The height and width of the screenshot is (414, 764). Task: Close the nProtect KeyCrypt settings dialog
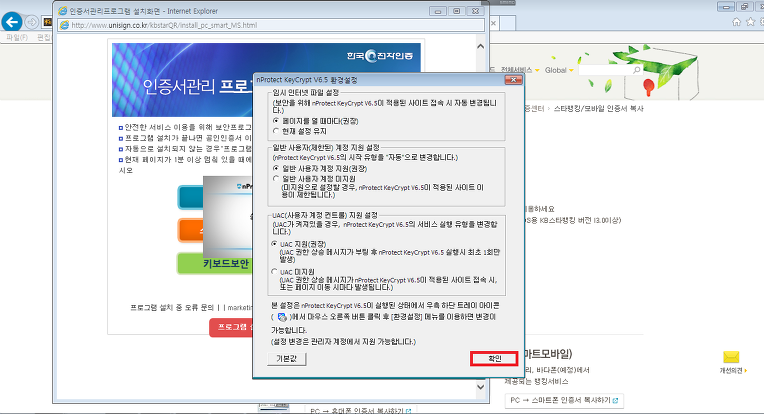[x=513, y=79]
